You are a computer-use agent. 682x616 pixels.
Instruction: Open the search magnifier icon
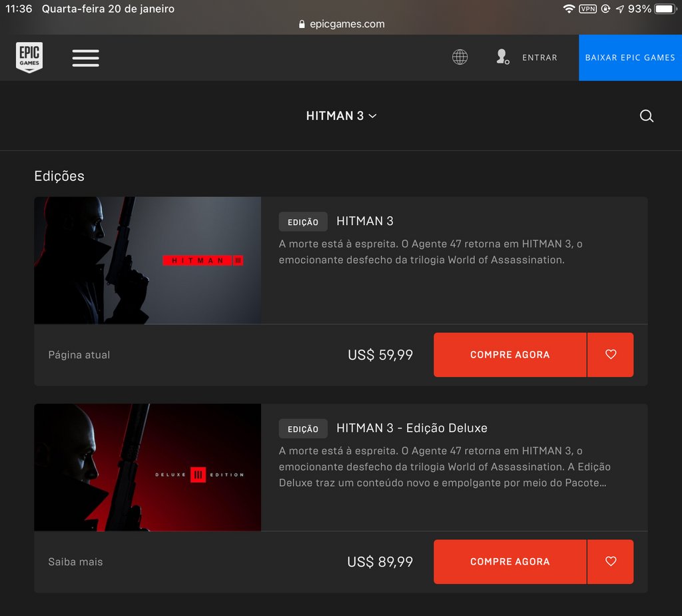[x=646, y=116]
